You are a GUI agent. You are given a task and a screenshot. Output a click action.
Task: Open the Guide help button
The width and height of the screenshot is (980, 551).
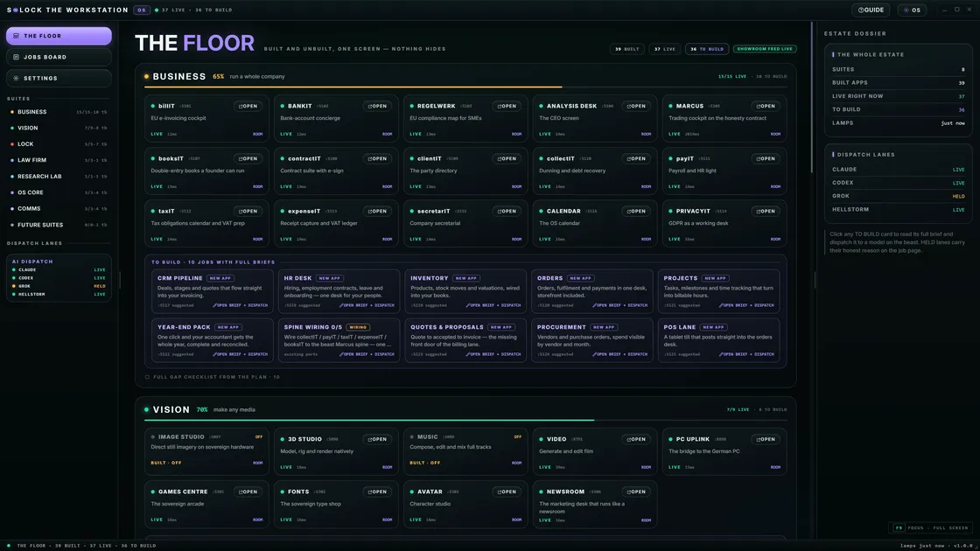click(x=871, y=10)
